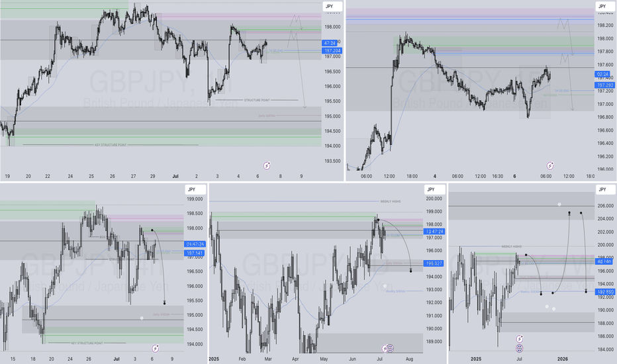This screenshot has width=617, height=364.
Task: Click the 01:47:24 countdown label
Action: coord(195,244)
